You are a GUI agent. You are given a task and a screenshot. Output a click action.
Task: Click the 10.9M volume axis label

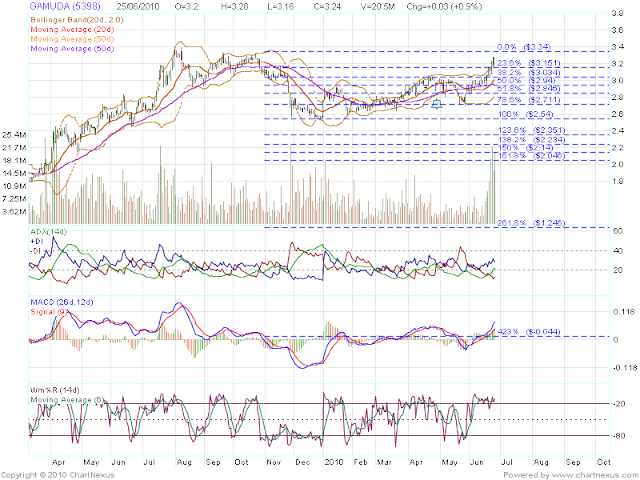[14, 186]
